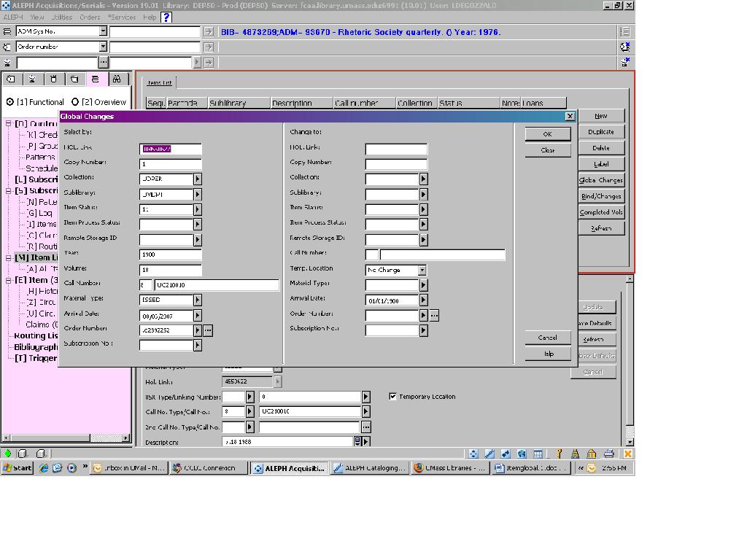The width and height of the screenshot is (747, 560).
Task: Expand the Select by Collection dropdown list
Action: coord(197,179)
